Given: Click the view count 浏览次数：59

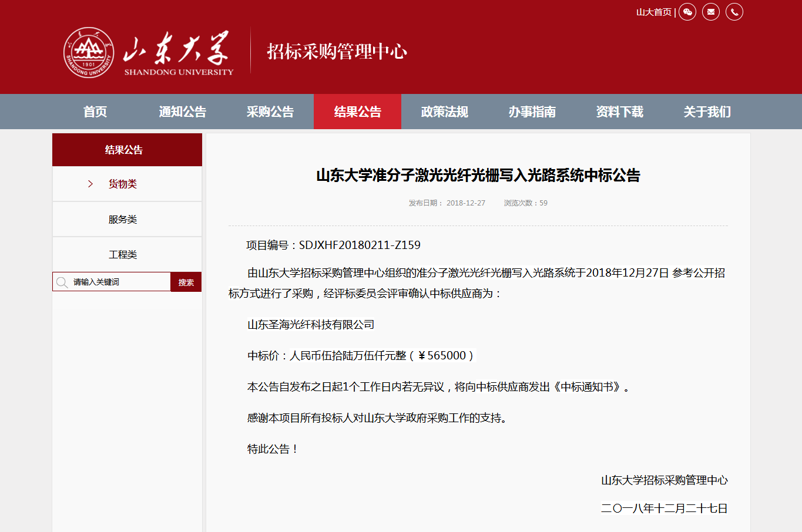Looking at the screenshot, I should pyautogui.click(x=525, y=203).
